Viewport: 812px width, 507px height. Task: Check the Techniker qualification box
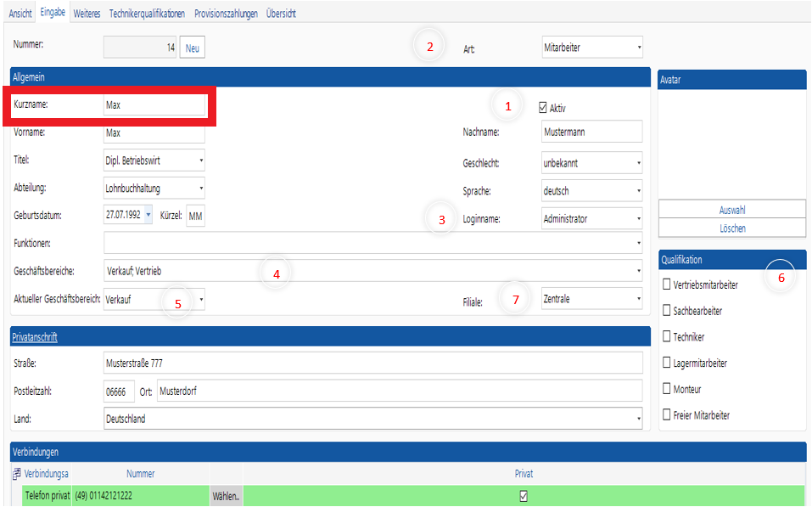[x=667, y=337]
